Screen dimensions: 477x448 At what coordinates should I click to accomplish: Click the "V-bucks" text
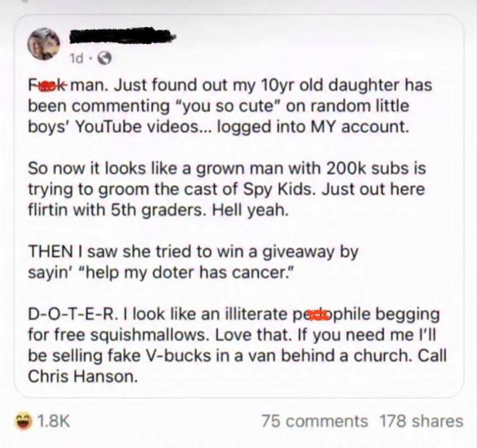pyautogui.click(x=178, y=356)
